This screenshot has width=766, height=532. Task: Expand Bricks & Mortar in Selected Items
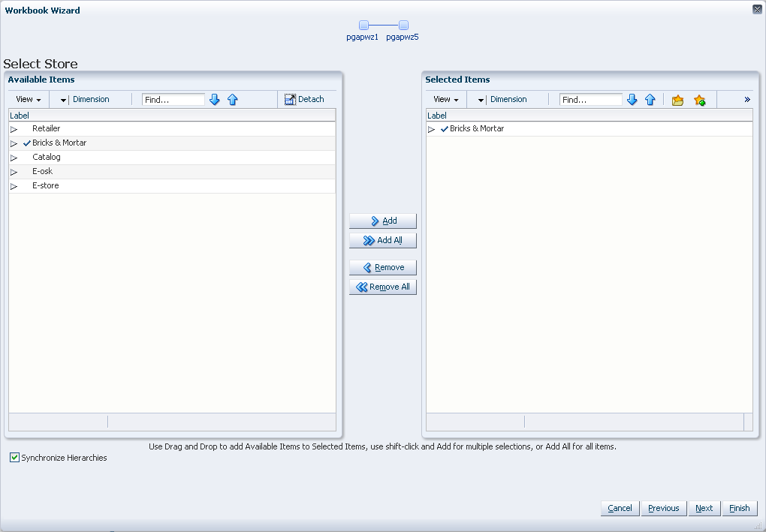[x=431, y=129]
